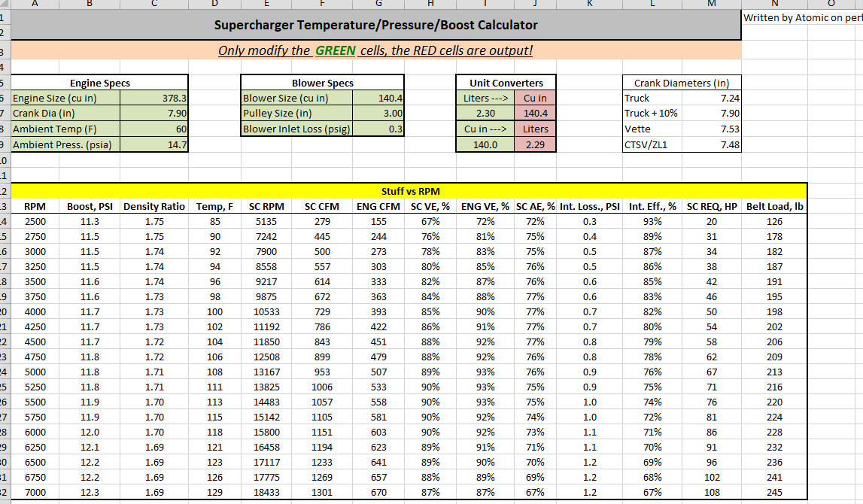Click the Ambient Temp (F) value cell
The width and height of the screenshot is (863, 504).
tap(153, 129)
